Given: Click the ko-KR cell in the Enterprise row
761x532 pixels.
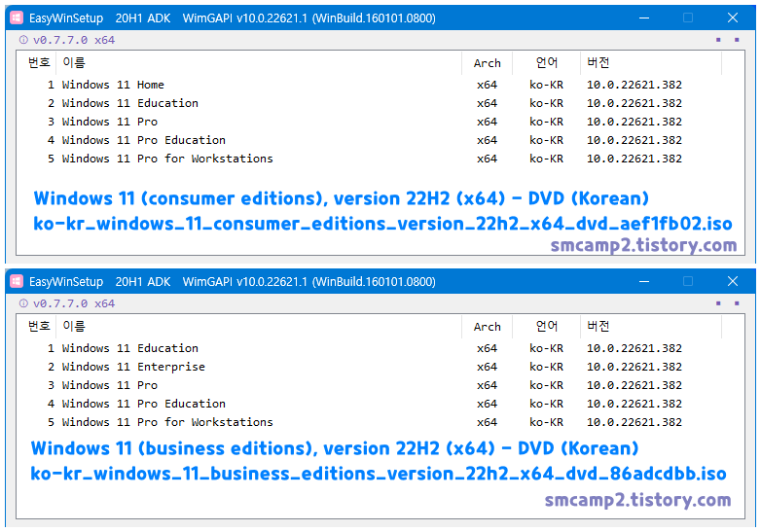Looking at the screenshot, I should pyautogui.click(x=547, y=367).
